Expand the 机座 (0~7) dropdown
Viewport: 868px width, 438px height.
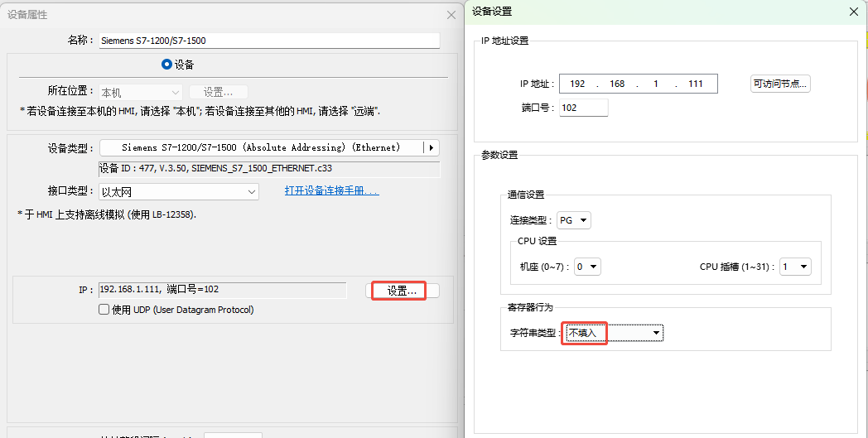(587, 267)
